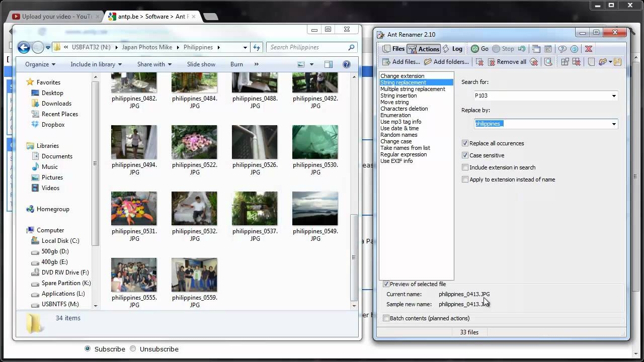Image resolution: width=644 pixels, height=362 pixels.
Task: Click the magnifier preview icon in file toolbar
Action: (x=548, y=62)
